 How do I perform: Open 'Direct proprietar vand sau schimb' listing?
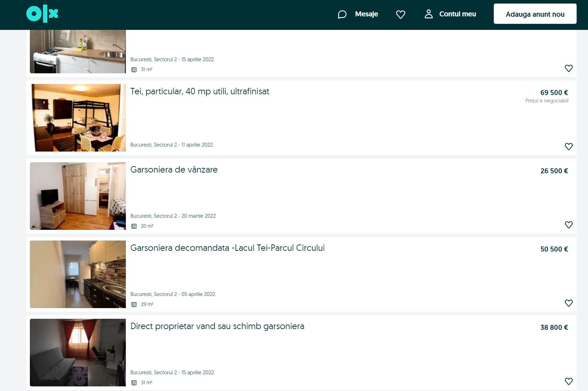pos(217,326)
